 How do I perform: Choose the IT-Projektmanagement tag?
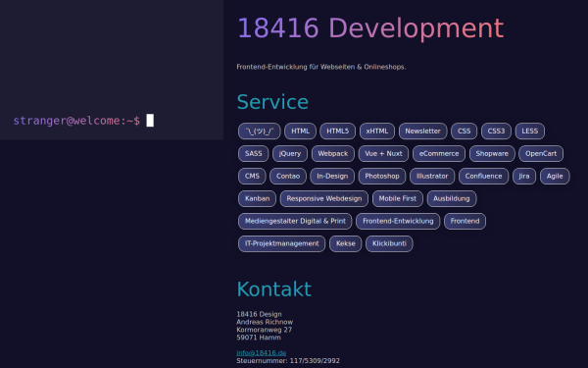(281, 243)
